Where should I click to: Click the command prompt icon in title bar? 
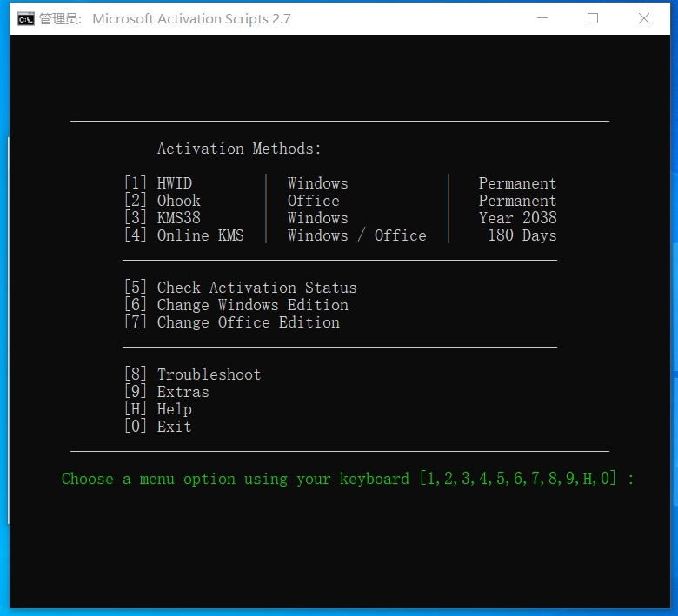point(25,18)
